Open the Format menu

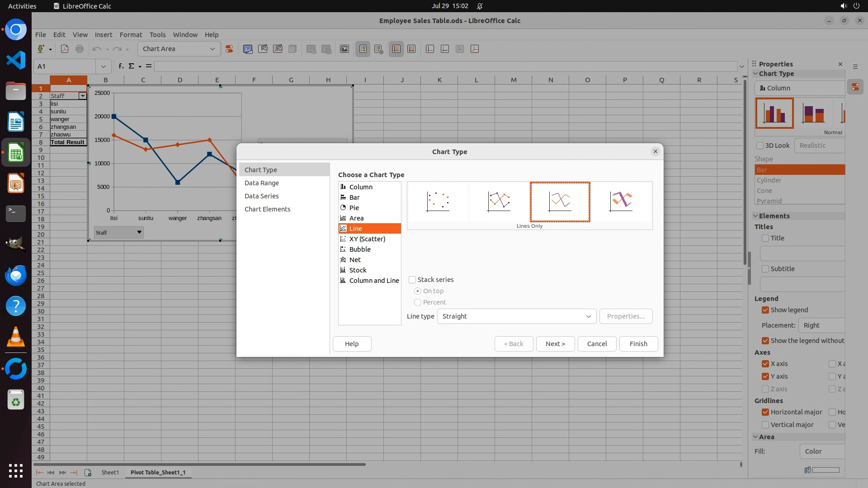(131, 34)
